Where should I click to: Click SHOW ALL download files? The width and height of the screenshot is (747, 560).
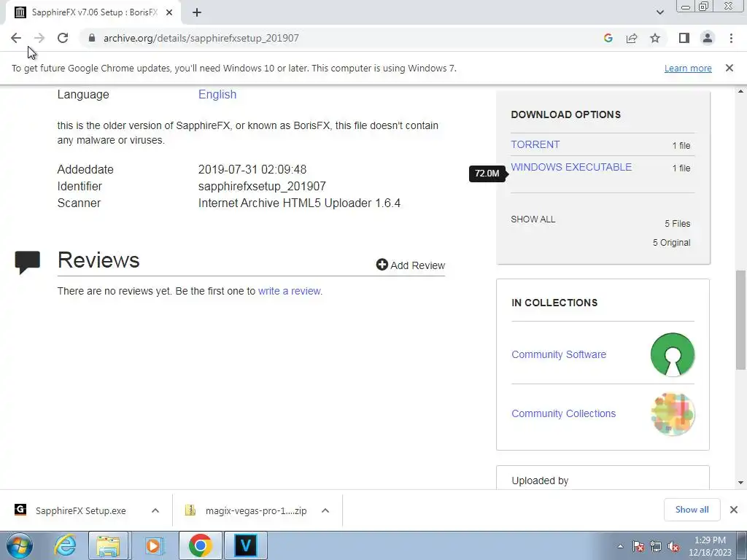(533, 219)
